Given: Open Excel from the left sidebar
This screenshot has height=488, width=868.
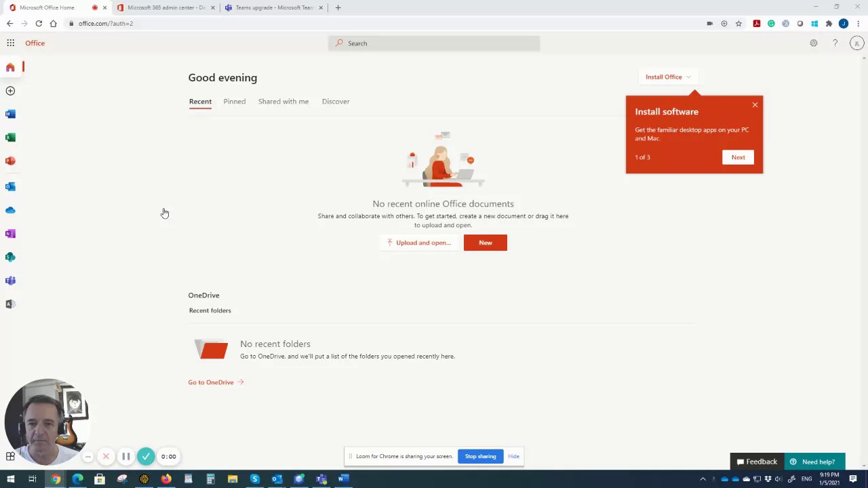Looking at the screenshot, I should pyautogui.click(x=10, y=138).
